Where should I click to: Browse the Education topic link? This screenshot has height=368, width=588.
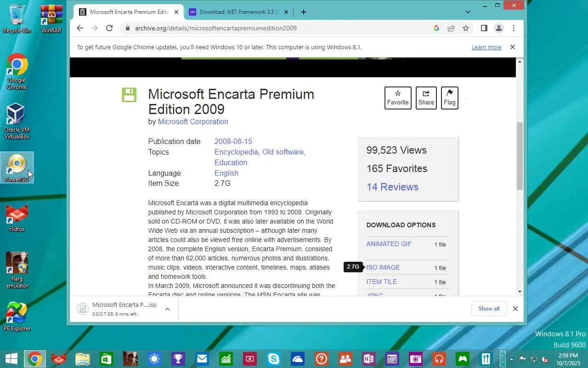tap(231, 162)
